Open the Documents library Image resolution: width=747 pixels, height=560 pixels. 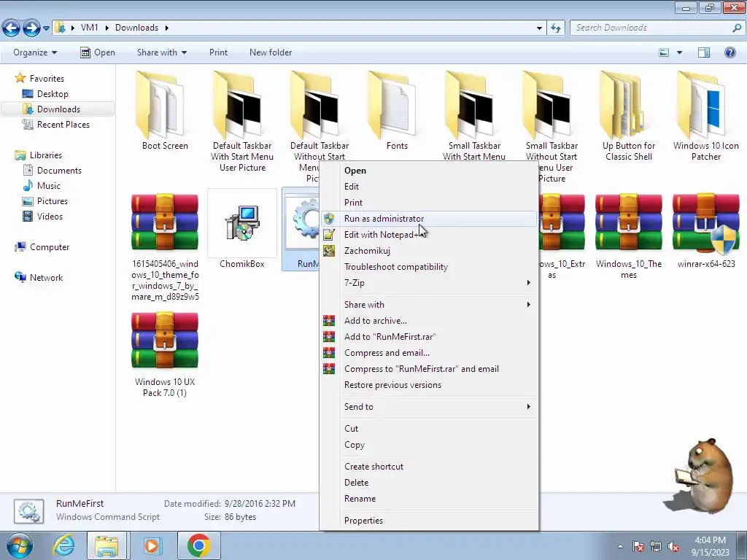[x=52, y=171]
